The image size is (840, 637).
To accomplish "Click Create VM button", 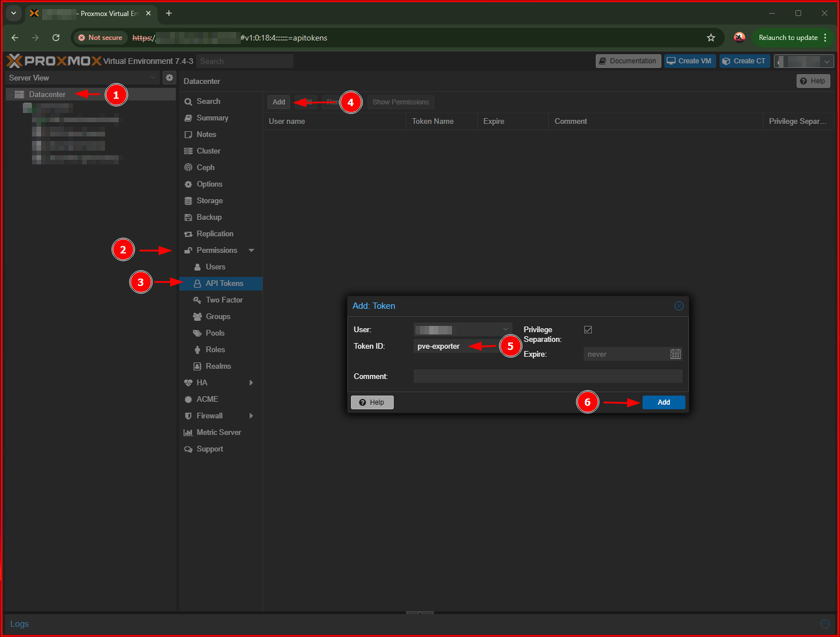I will pos(689,61).
